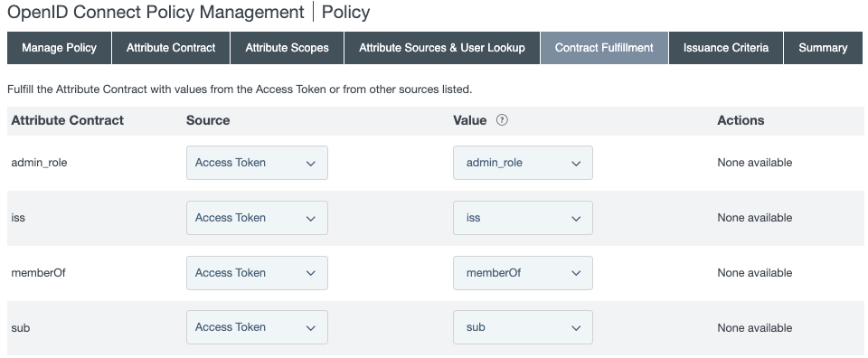
Task: Click the OpenID Connect Policy Management heading
Action: (156, 12)
